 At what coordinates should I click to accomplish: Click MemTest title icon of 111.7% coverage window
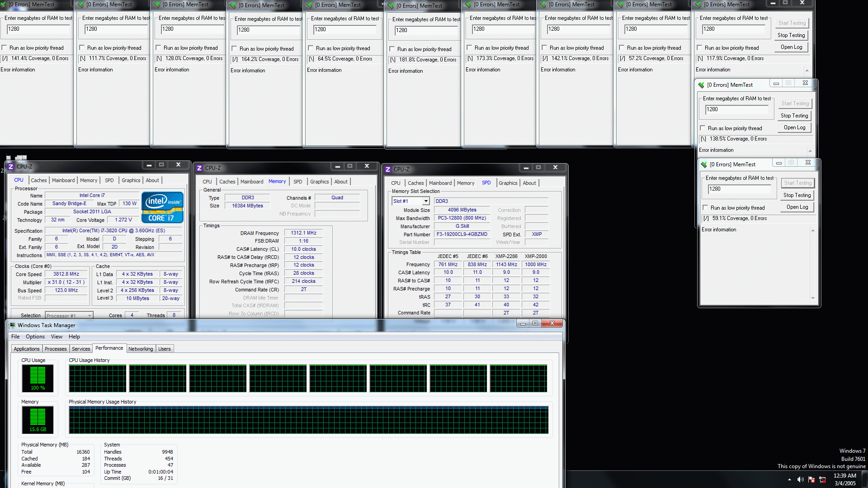click(x=81, y=5)
